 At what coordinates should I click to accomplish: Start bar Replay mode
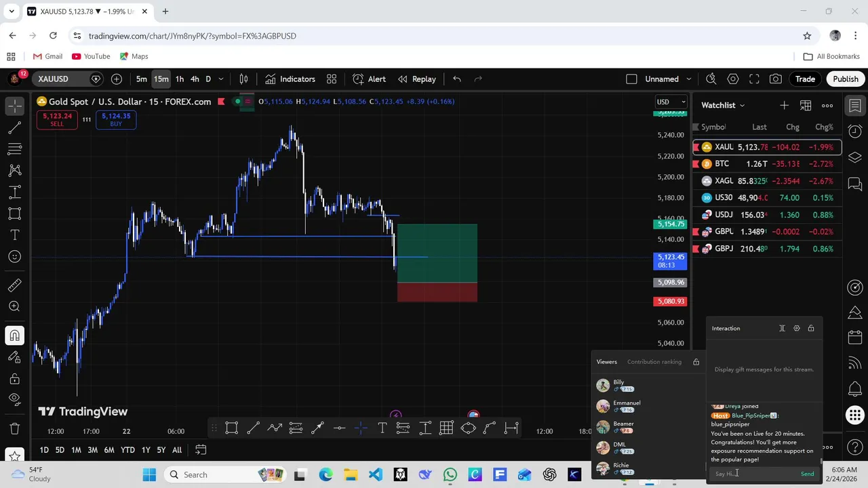click(417, 79)
